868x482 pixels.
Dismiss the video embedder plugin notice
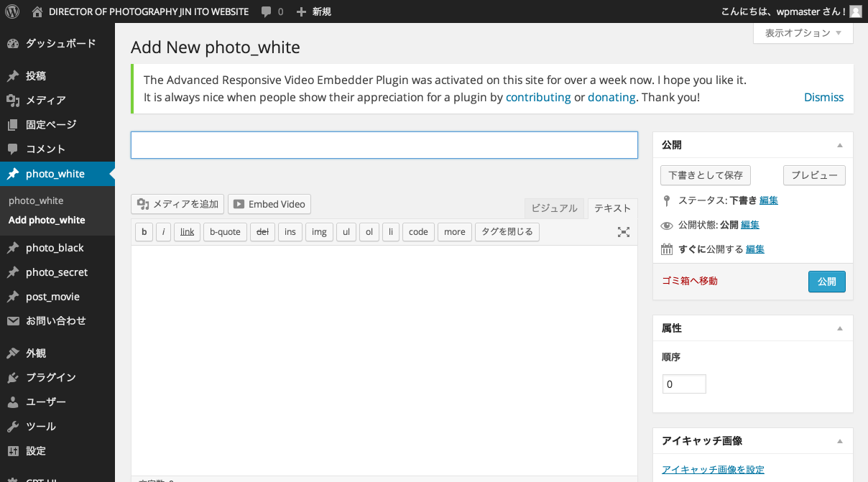823,97
